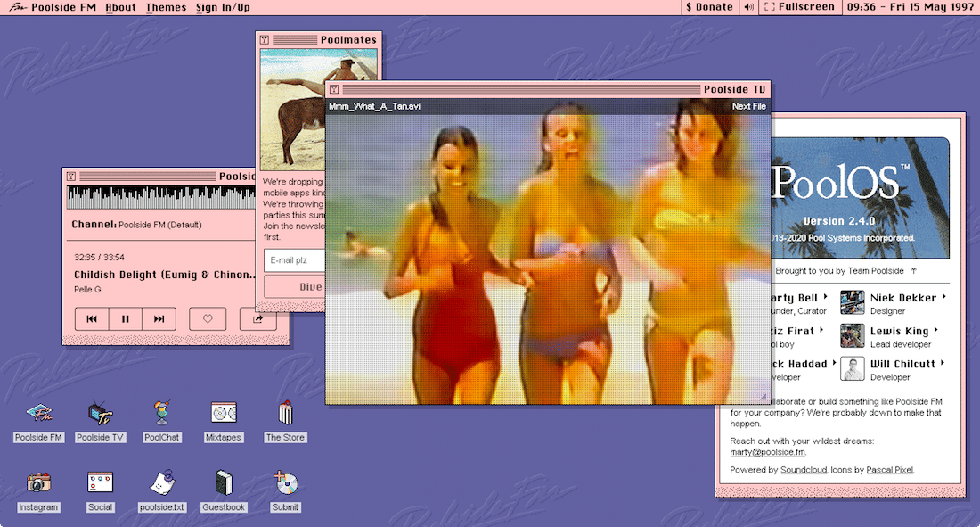The width and height of the screenshot is (980, 527).
Task: Click the channel name Poolside FM (Default)
Action: tap(160, 225)
